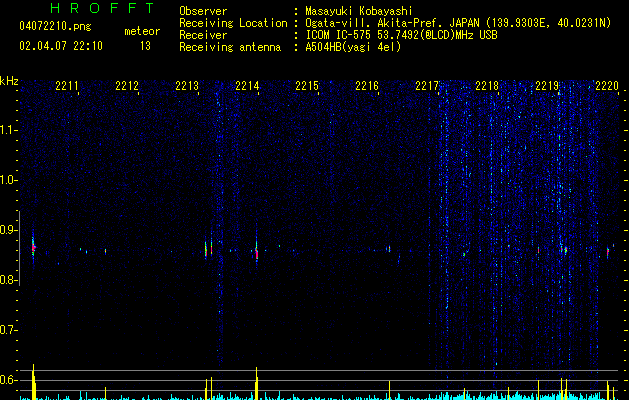Click the Observer field label
Viewport: 629px width, 400px height.
[x=203, y=11]
